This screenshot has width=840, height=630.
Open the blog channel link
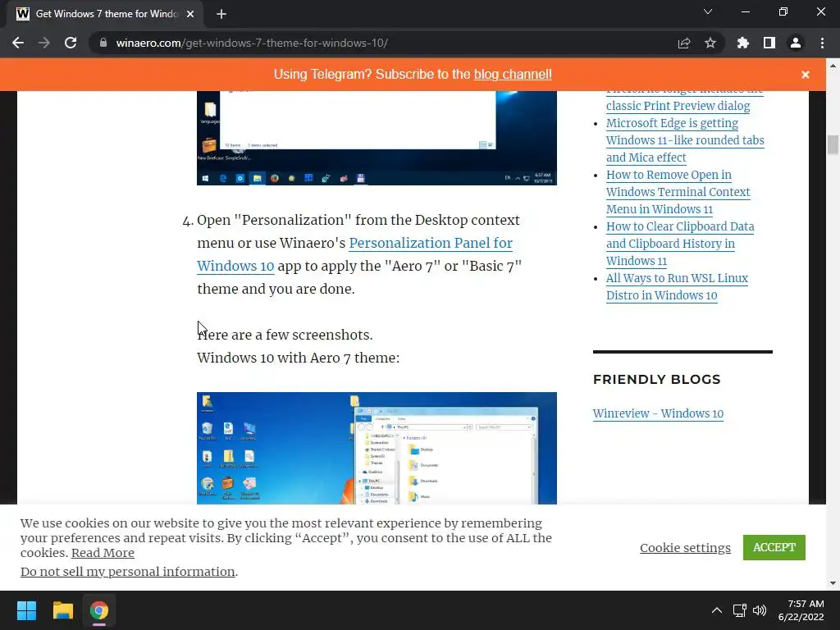(x=513, y=75)
